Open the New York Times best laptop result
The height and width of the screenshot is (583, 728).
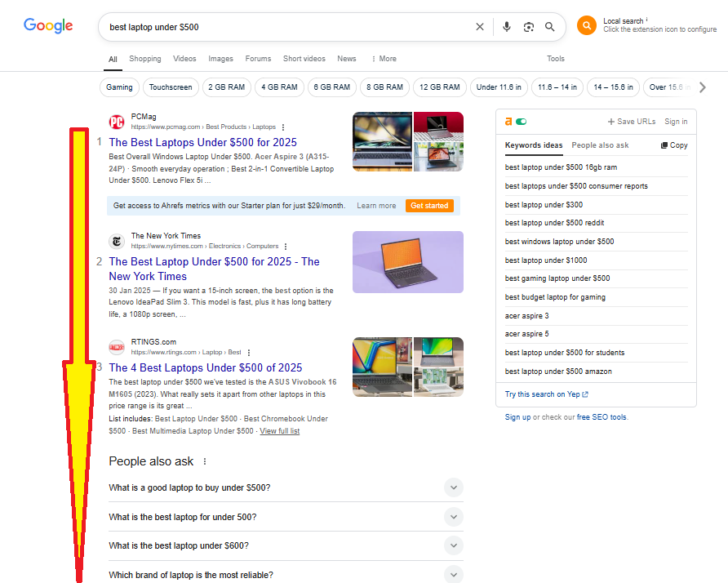click(214, 269)
